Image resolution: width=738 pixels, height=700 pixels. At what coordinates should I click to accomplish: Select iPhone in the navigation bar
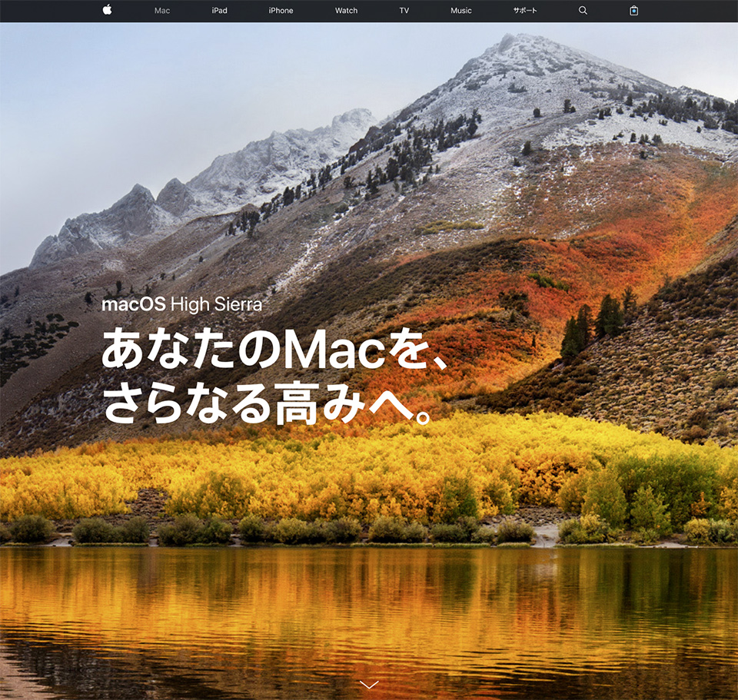tap(281, 10)
